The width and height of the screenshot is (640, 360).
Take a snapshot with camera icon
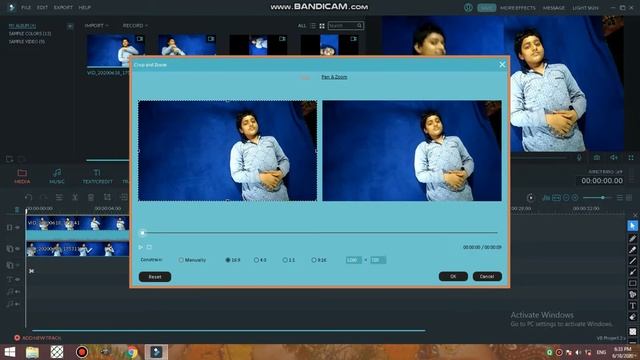pos(597,158)
